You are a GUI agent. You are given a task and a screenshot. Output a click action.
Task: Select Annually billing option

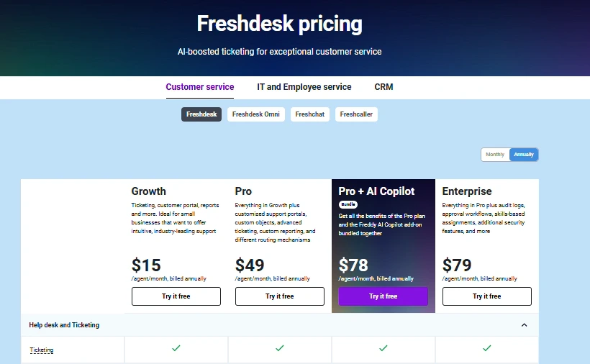click(x=524, y=155)
